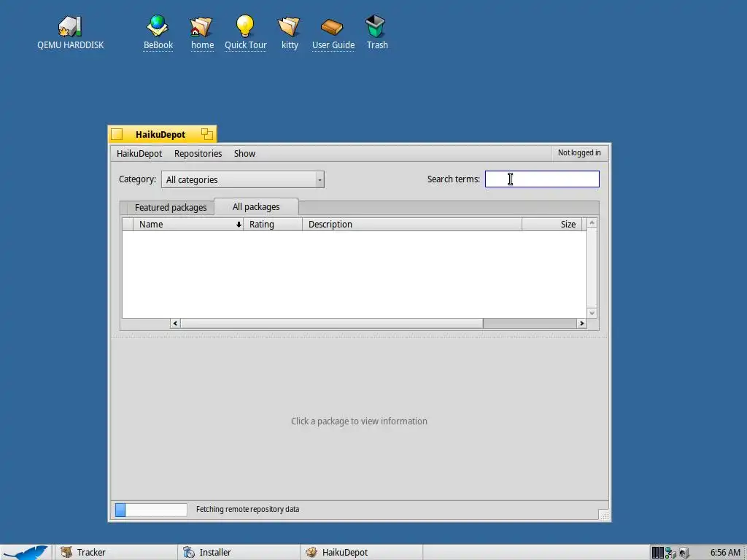The height and width of the screenshot is (560, 747).
Task: Click the fetching progress bar
Action: pyautogui.click(x=151, y=510)
